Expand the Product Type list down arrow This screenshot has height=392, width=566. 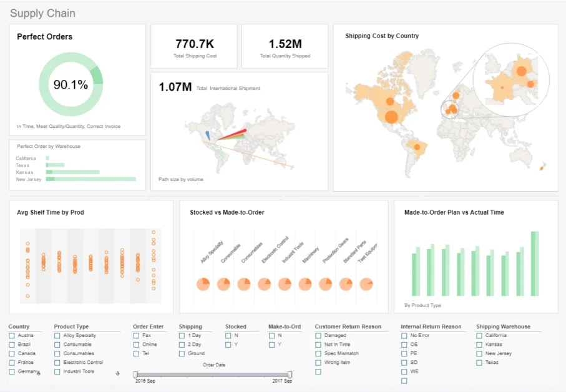pos(118,373)
